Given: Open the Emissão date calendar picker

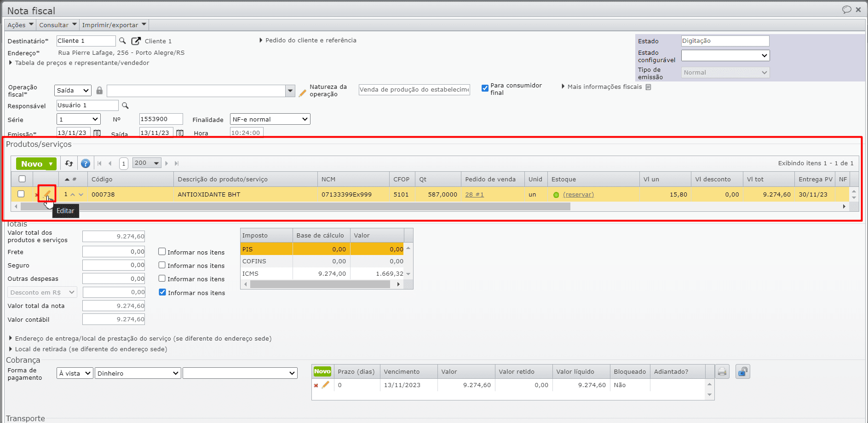Looking at the screenshot, I should pos(97,133).
